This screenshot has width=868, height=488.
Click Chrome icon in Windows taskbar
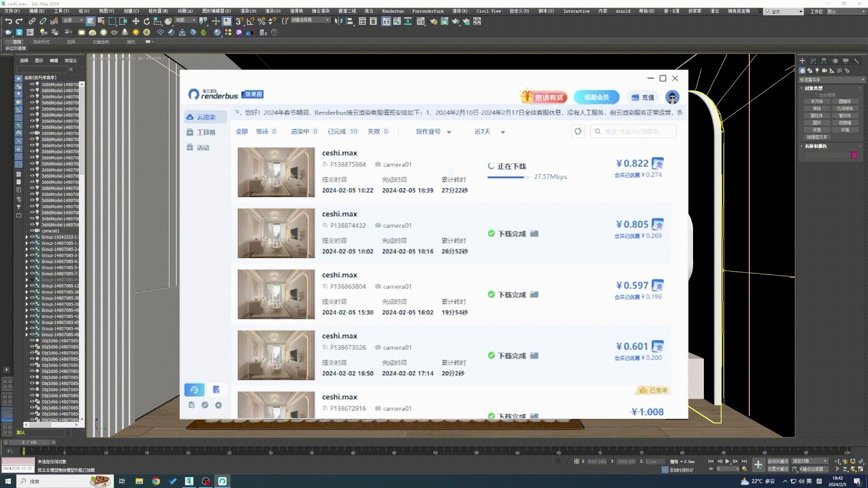(156, 481)
